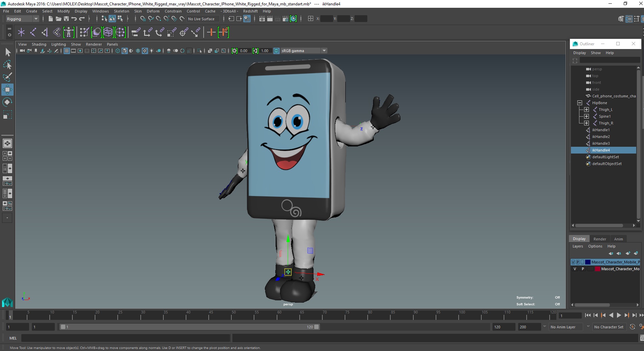Toggle visibility of Mascot_Character_Mobile_P blue layer
644x351 pixels.
(573, 262)
